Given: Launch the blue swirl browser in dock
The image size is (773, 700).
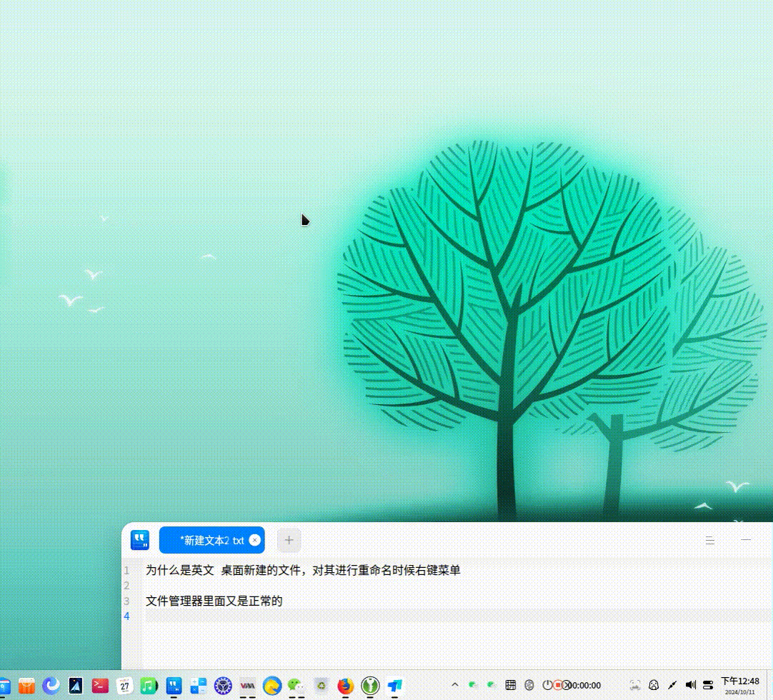Looking at the screenshot, I should (x=51, y=686).
